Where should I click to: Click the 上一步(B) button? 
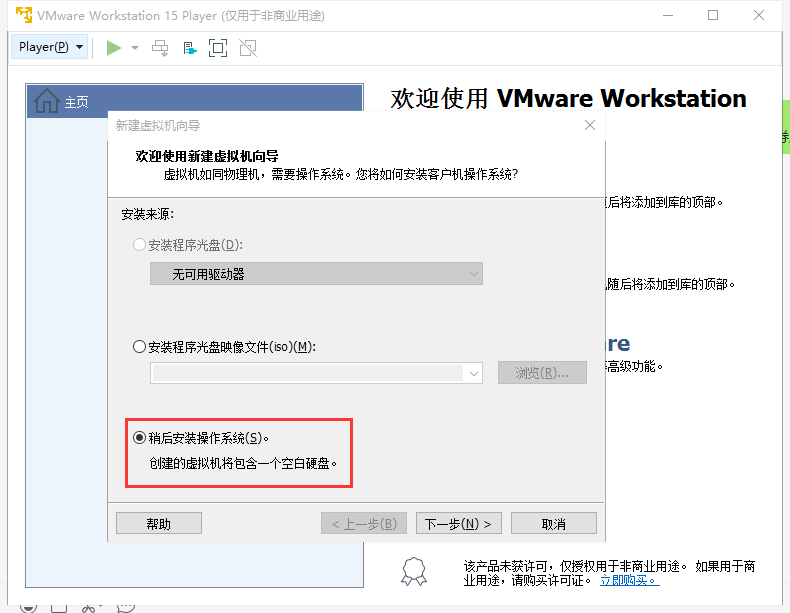point(364,524)
